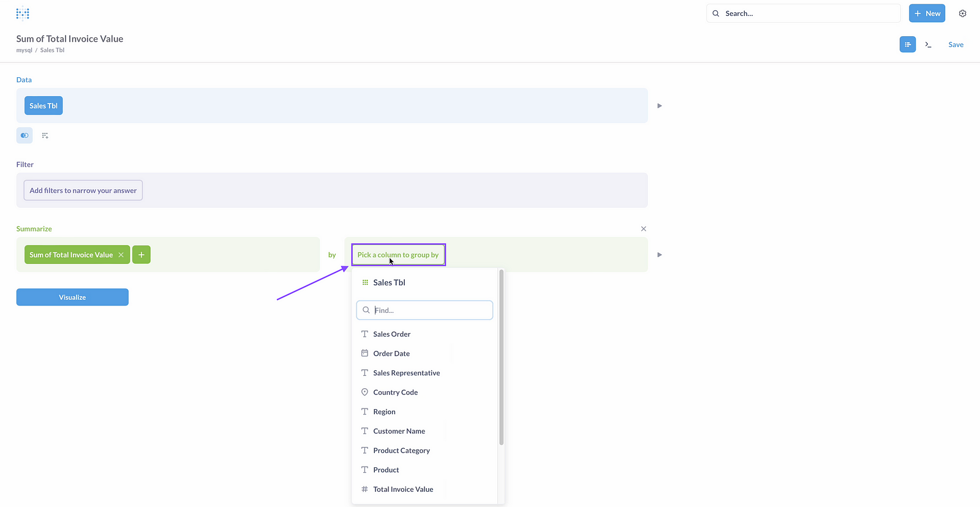Preview Summarize step with the arrow
This screenshot has height=507, width=980.
(x=660, y=255)
